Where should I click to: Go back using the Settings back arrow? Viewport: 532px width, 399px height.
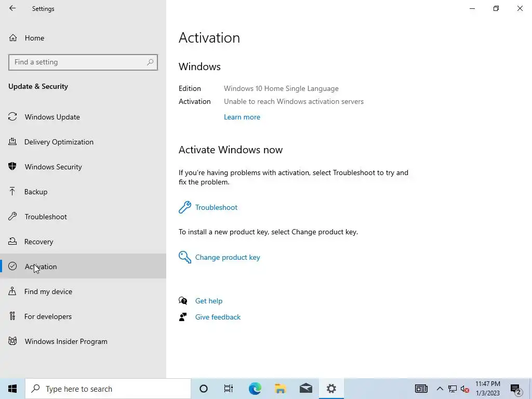pos(12,8)
